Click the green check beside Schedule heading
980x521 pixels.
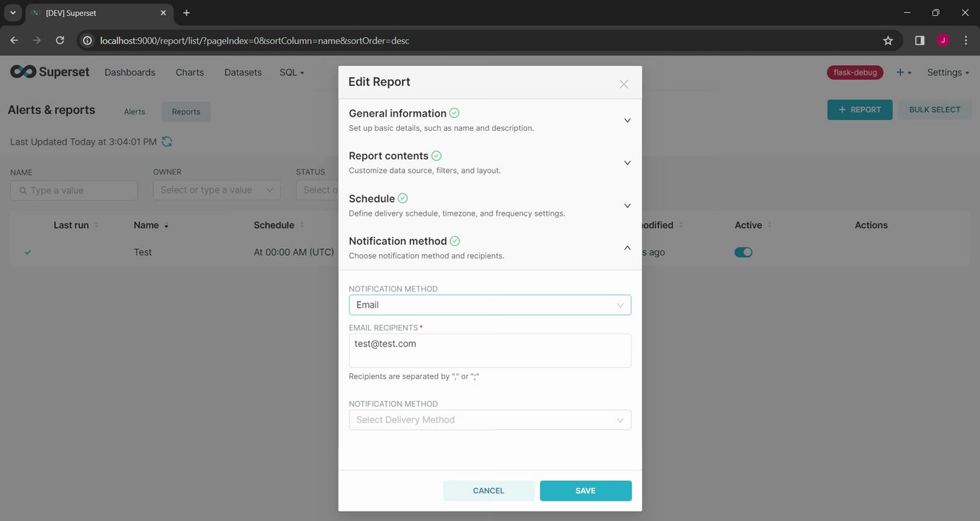coord(403,198)
